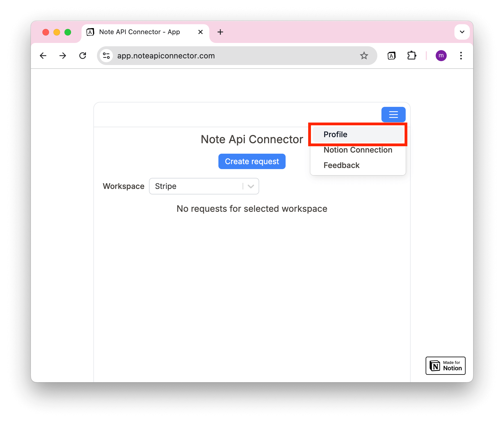Open the tab search chevron
504x423 pixels.
(462, 32)
